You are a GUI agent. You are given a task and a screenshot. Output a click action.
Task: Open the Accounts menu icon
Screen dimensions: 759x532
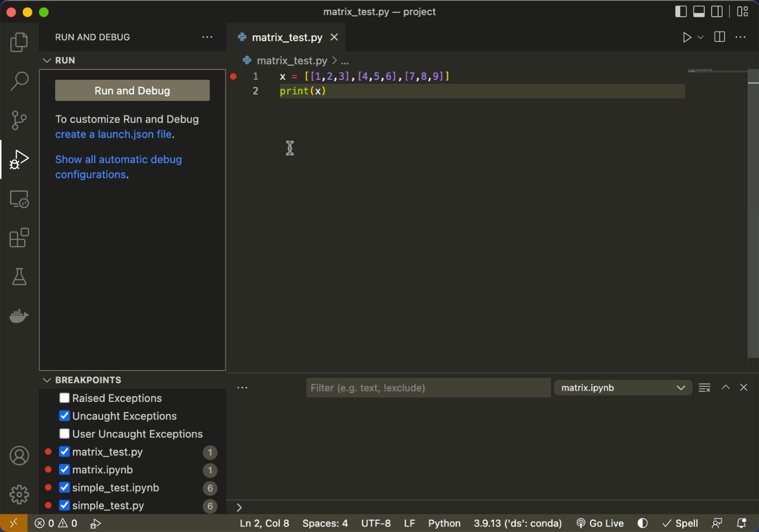pyautogui.click(x=19, y=456)
